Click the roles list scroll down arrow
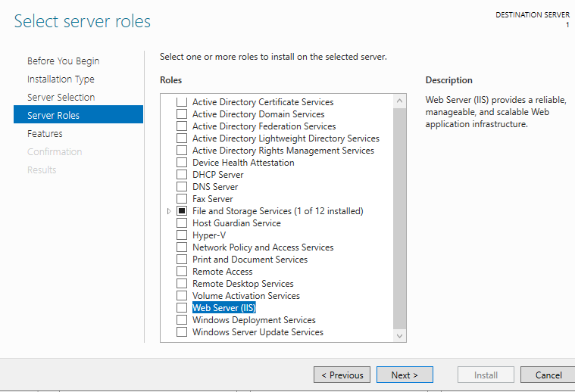 400,335
